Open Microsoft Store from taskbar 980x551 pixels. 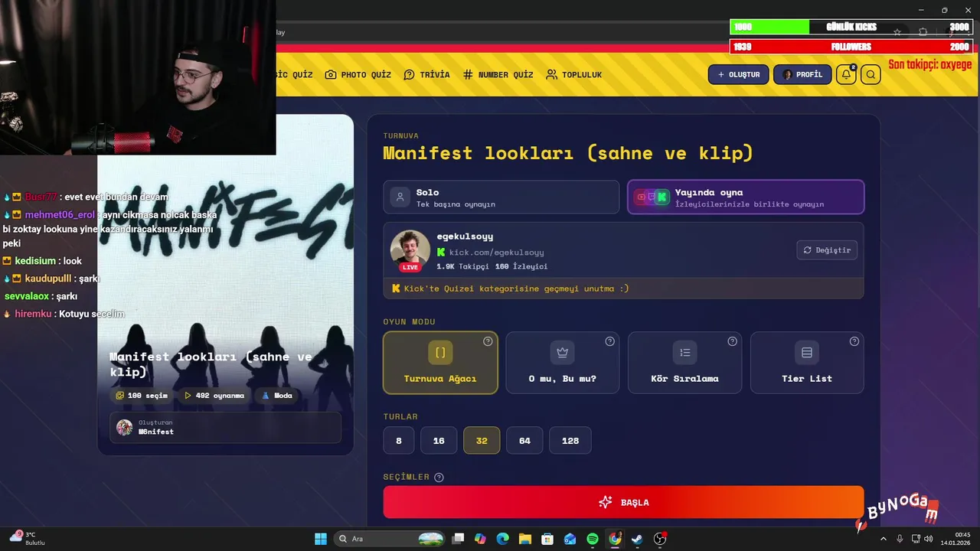click(x=547, y=539)
